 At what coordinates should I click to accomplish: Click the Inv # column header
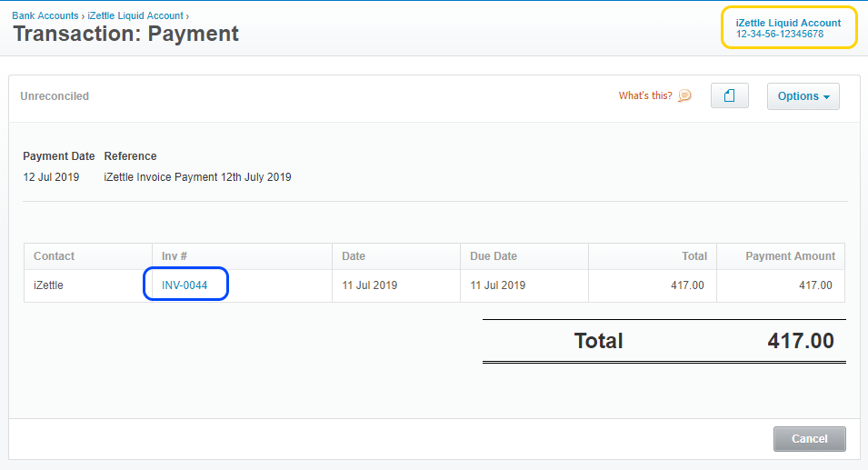coord(175,256)
